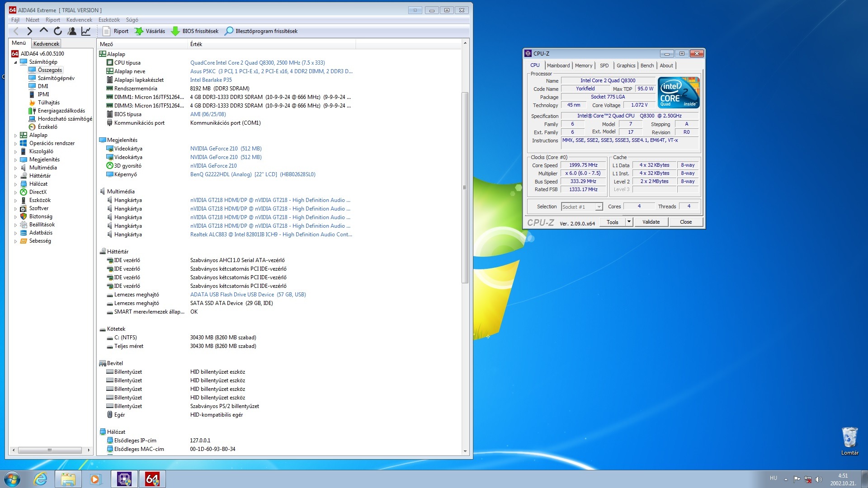Click the Refresh toolbar icon in AIDA64
868x488 pixels.
(58, 31)
